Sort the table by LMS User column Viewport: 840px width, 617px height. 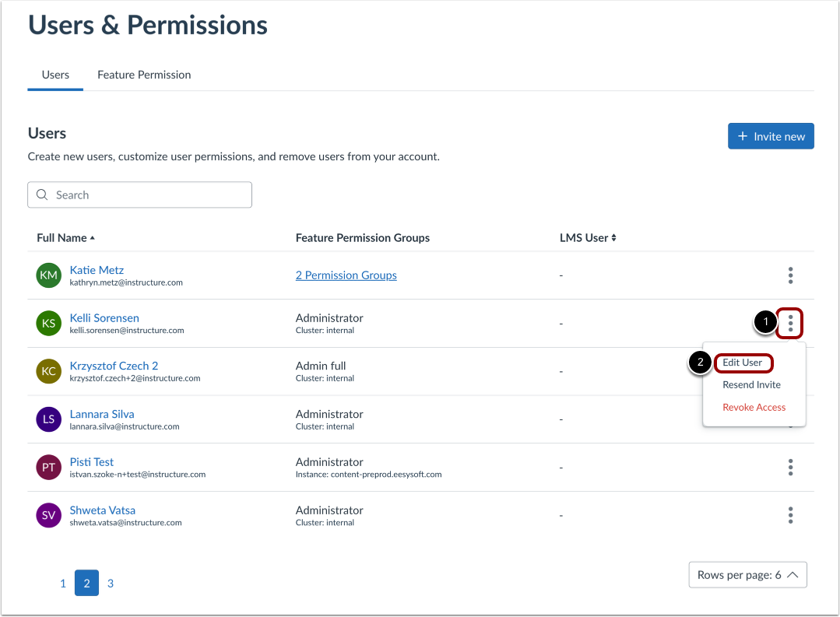click(588, 237)
